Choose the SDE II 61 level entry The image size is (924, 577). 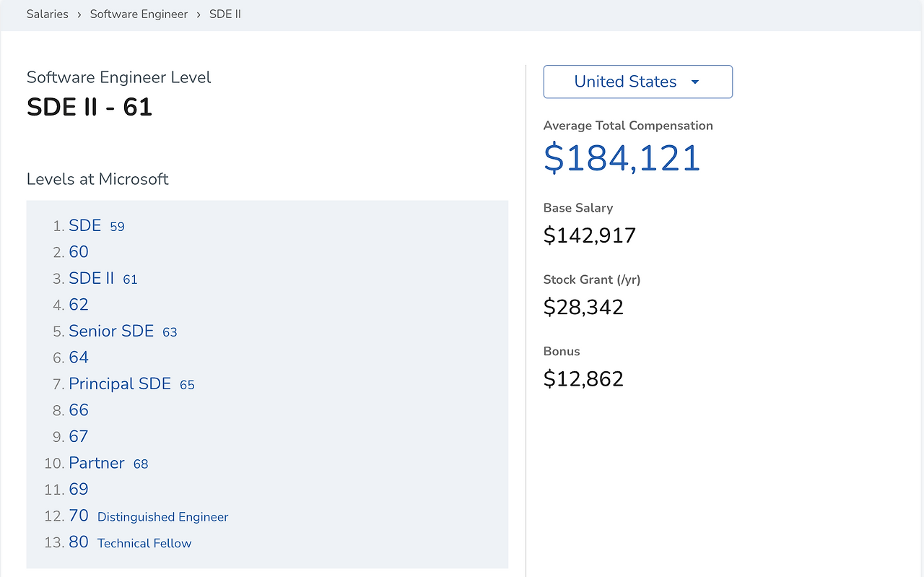103,278
